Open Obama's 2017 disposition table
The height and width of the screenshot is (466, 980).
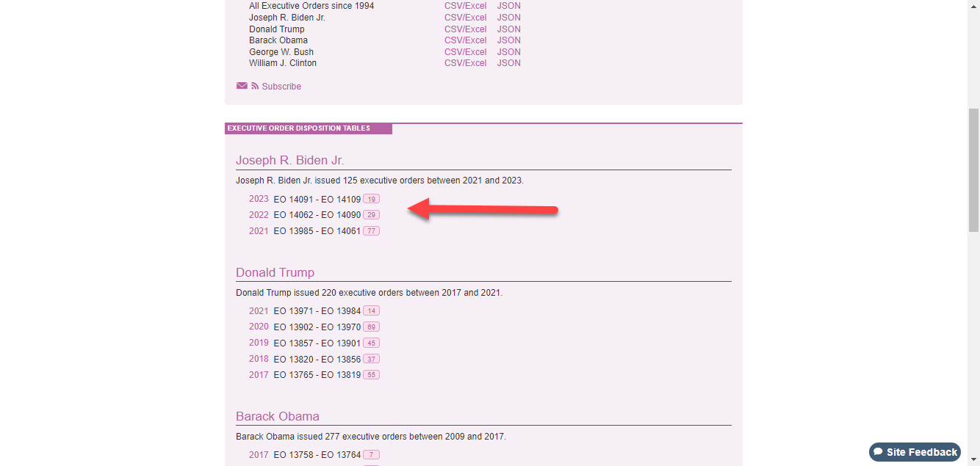pyautogui.click(x=259, y=455)
